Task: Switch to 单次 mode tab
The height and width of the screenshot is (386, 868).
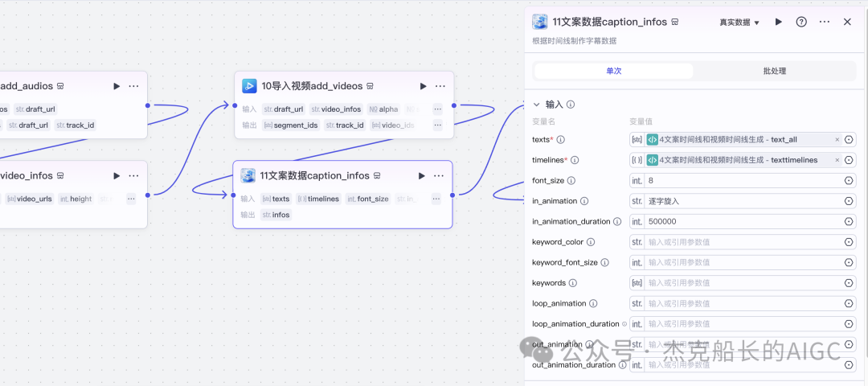Action: pyautogui.click(x=613, y=71)
